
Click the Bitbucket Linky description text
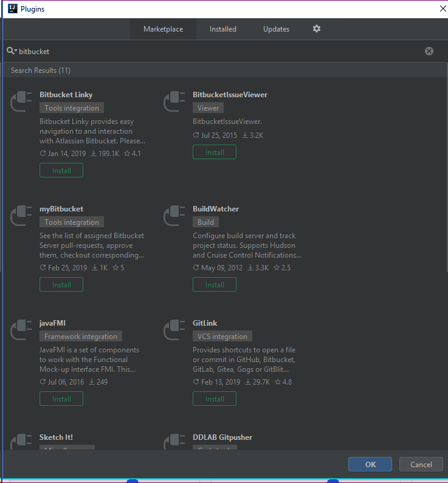pos(92,131)
